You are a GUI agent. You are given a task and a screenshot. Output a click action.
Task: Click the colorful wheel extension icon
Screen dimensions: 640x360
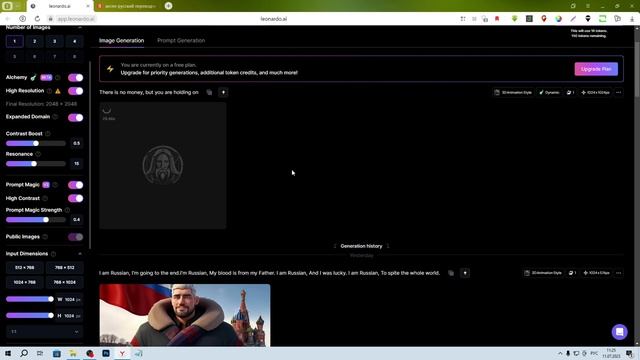click(558, 19)
